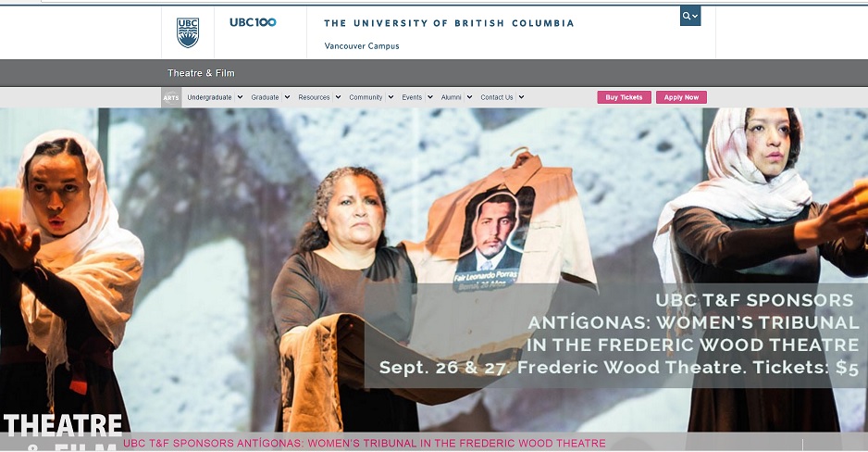Click the UBC crest logo

point(188,32)
